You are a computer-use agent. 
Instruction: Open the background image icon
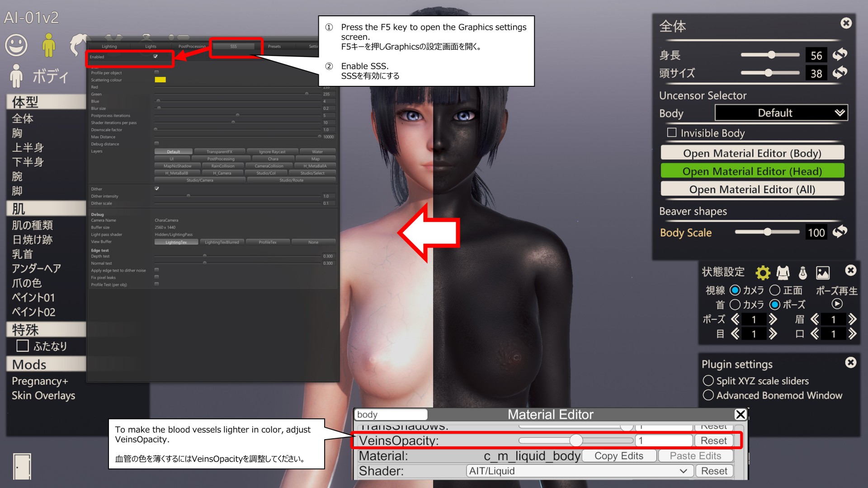coord(822,272)
